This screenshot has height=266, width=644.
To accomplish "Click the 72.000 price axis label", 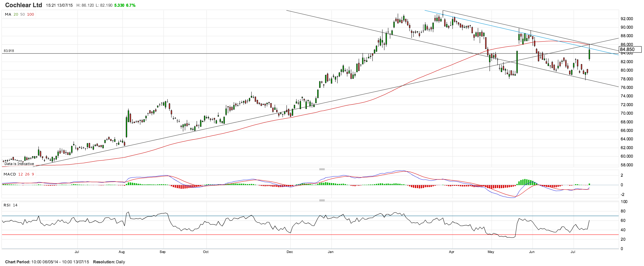I will 627,105.
